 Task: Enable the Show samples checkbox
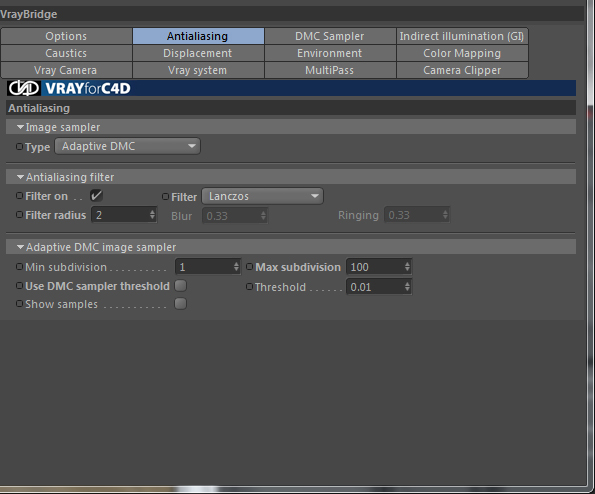(181, 304)
